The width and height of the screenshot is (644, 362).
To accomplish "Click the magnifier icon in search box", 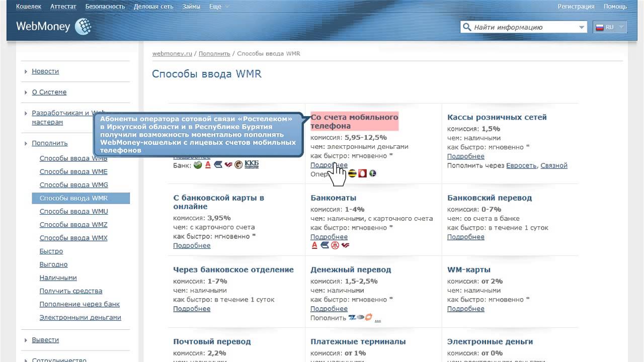I will (467, 27).
